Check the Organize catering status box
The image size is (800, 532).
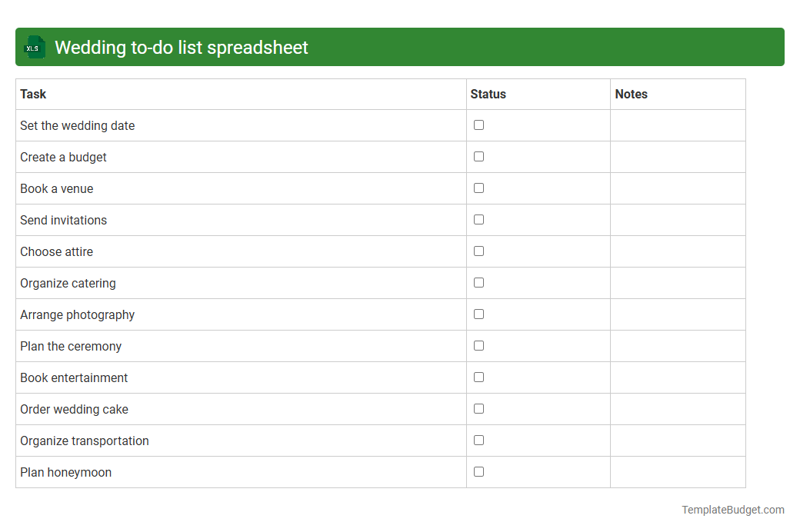pos(478,282)
